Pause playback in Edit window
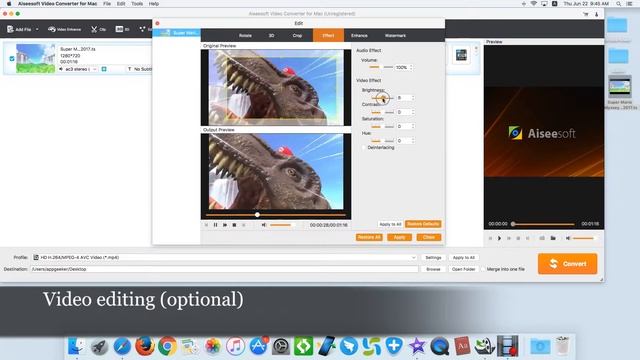This screenshot has width=640, height=360. pyautogui.click(x=216, y=225)
